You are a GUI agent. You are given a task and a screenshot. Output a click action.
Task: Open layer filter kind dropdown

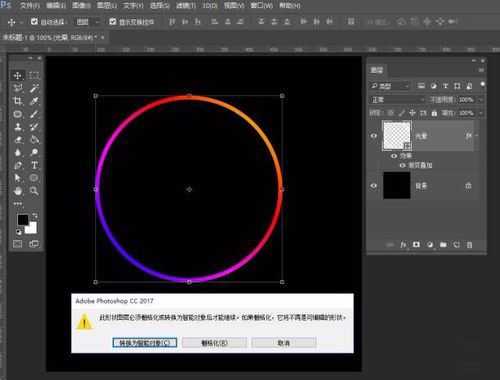(x=389, y=86)
